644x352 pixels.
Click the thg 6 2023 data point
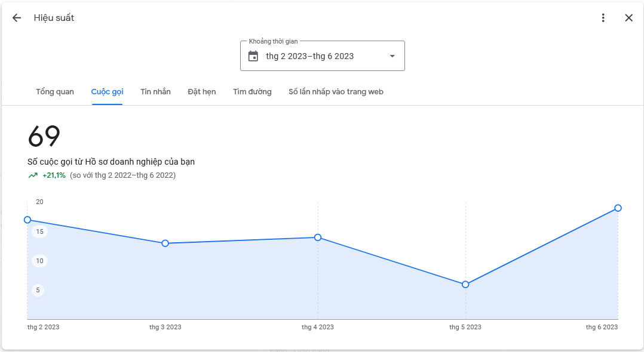coord(618,208)
